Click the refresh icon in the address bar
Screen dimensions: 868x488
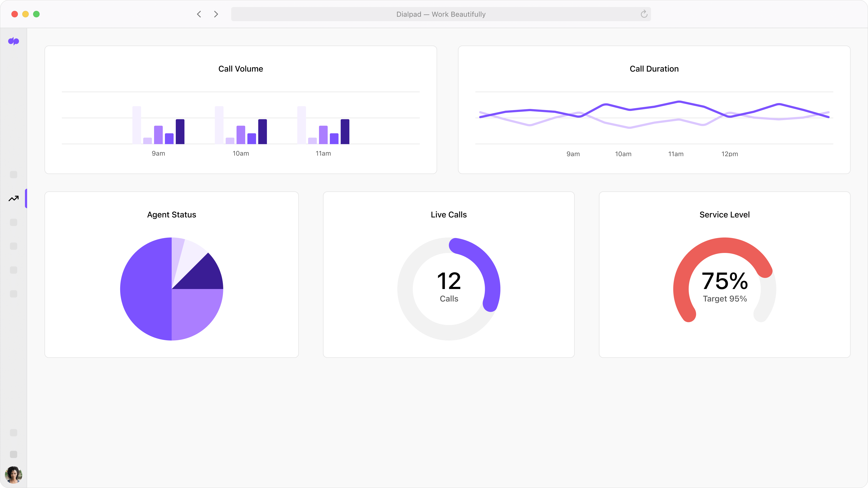(x=644, y=14)
